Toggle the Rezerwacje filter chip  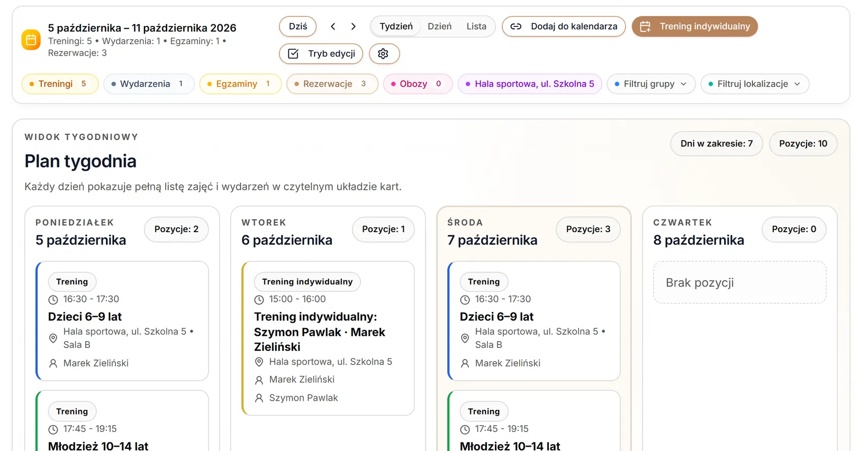pyautogui.click(x=332, y=84)
